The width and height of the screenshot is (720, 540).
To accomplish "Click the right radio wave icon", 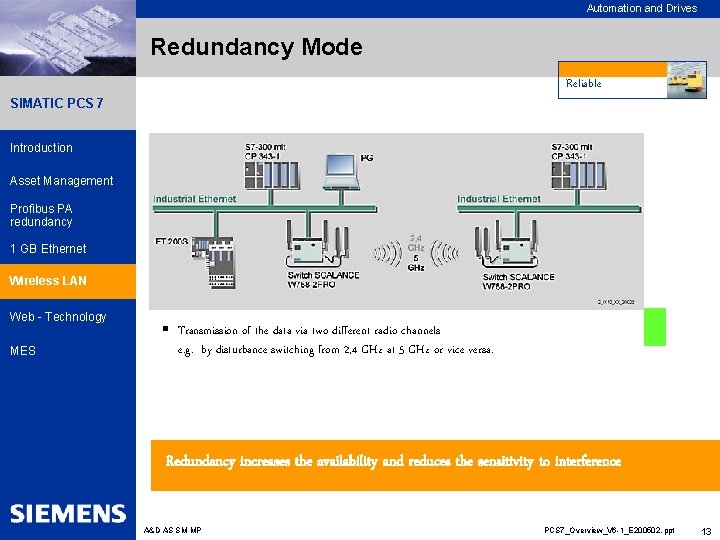I will 444,253.
